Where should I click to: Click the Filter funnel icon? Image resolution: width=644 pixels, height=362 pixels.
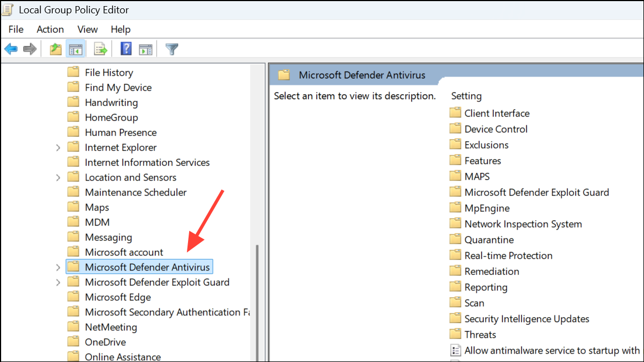[171, 49]
